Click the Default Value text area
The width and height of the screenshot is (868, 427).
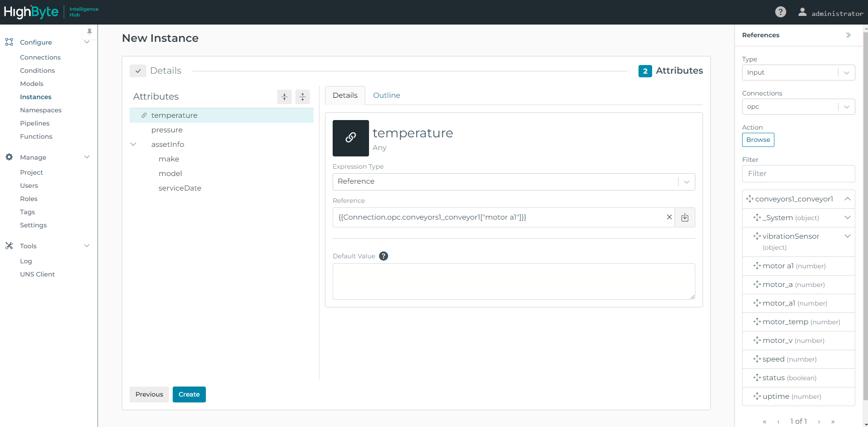point(514,281)
